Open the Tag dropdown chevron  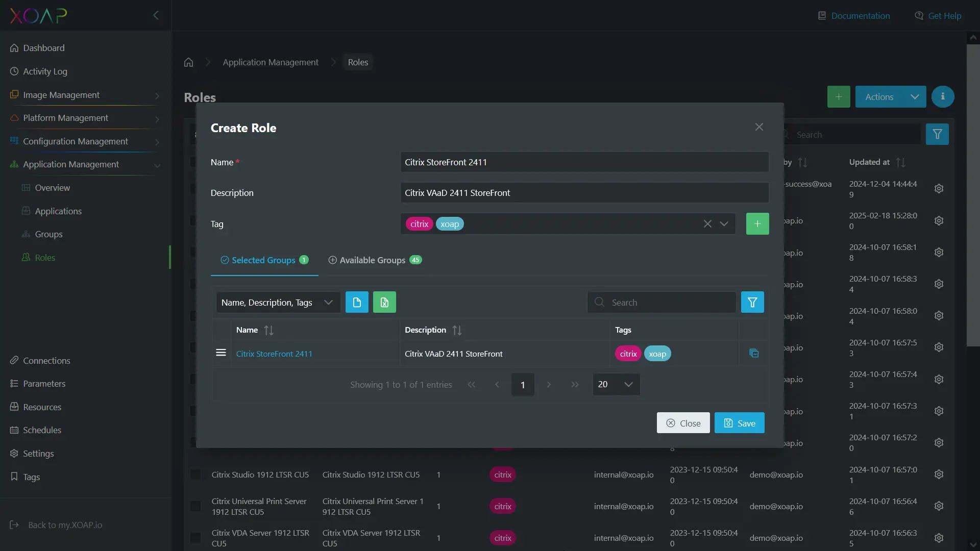click(724, 224)
